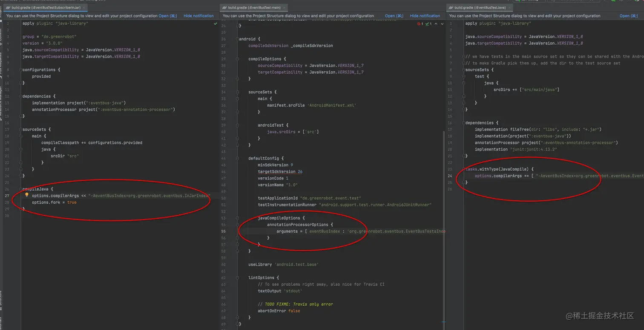Click "manifest.srcFile 'AndroidManifest.xml'" line

coord(311,105)
